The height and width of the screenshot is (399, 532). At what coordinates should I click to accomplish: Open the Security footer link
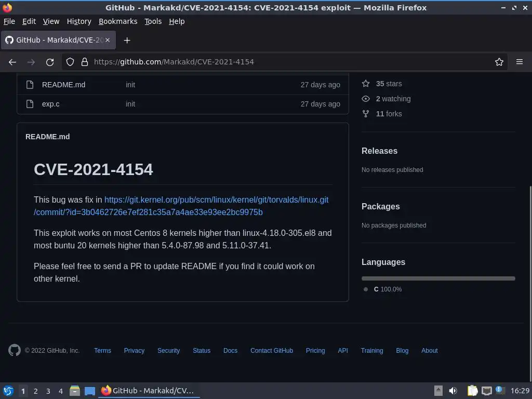(x=168, y=351)
